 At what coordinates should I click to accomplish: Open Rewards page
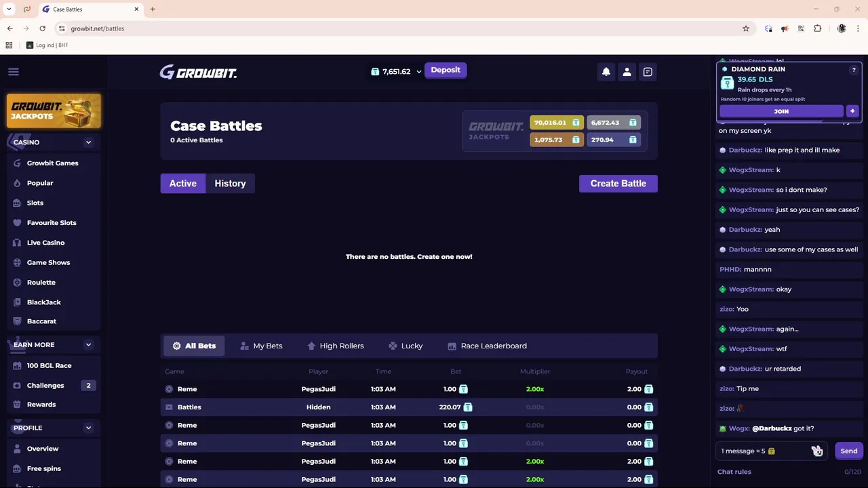pos(41,405)
